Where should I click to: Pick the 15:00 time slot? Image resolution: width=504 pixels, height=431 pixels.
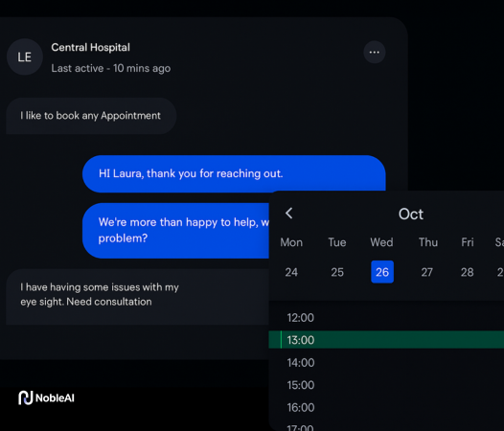pyautogui.click(x=386, y=385)
